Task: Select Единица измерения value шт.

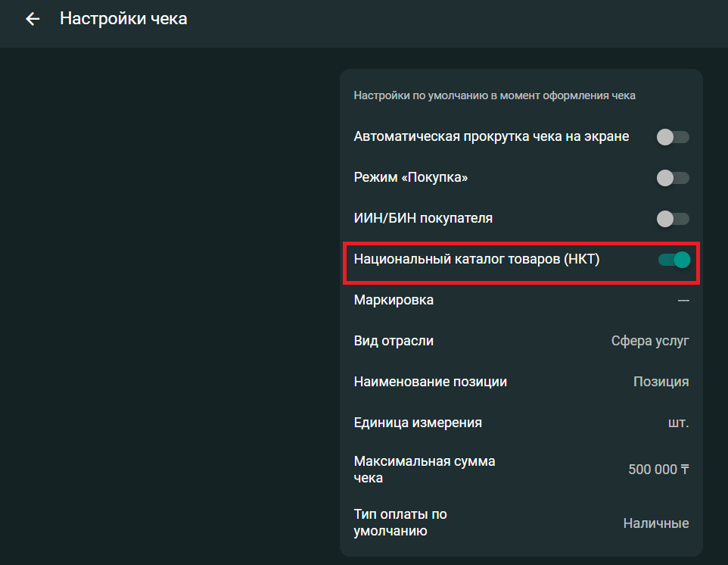Action: tap(678, 423)
